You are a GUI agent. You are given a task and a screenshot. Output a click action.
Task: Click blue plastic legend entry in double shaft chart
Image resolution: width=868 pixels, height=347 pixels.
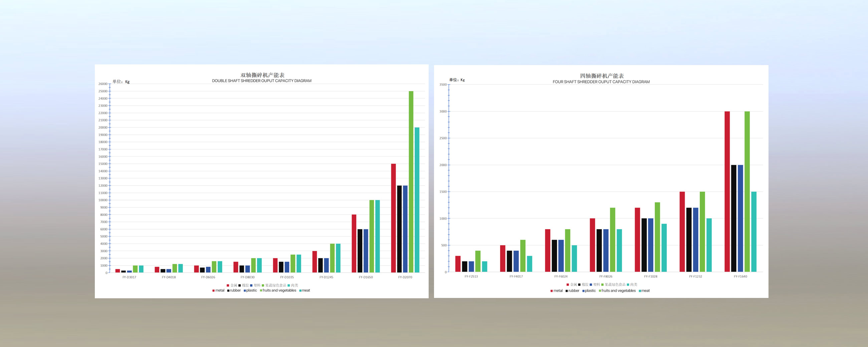click(x=250, y=290)
